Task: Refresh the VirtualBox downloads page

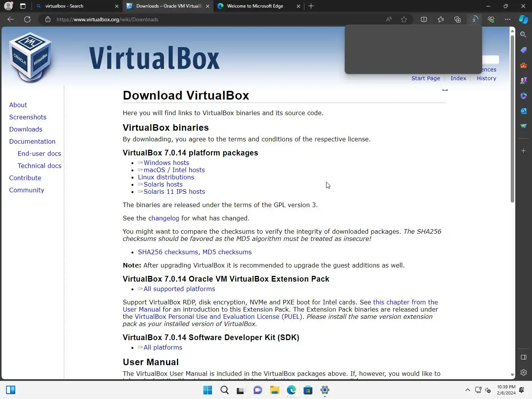Action: [x=27, y=19]
